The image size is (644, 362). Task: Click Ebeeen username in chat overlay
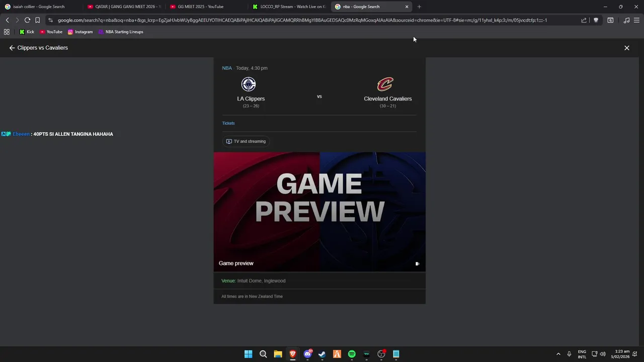[21, 134]
